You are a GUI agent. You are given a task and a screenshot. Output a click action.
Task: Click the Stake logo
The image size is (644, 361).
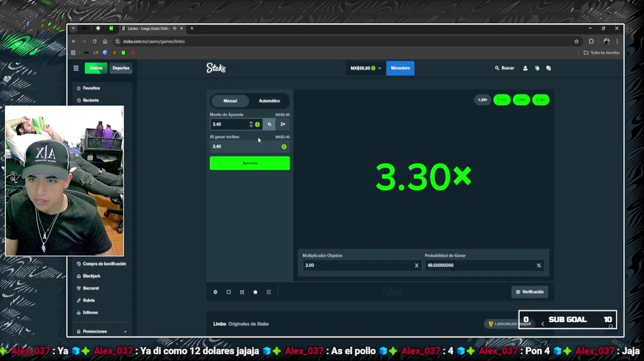tap(216, 68)
